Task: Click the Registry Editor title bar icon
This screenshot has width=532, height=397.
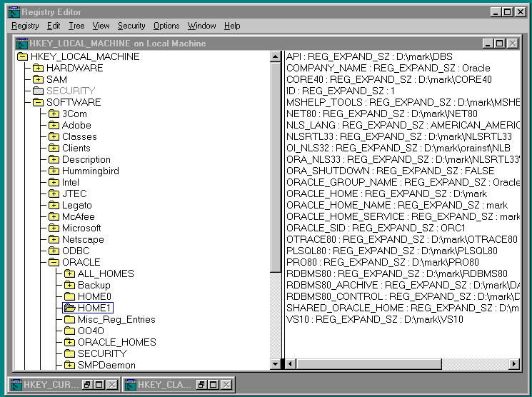Action: [x=14, y=12]
